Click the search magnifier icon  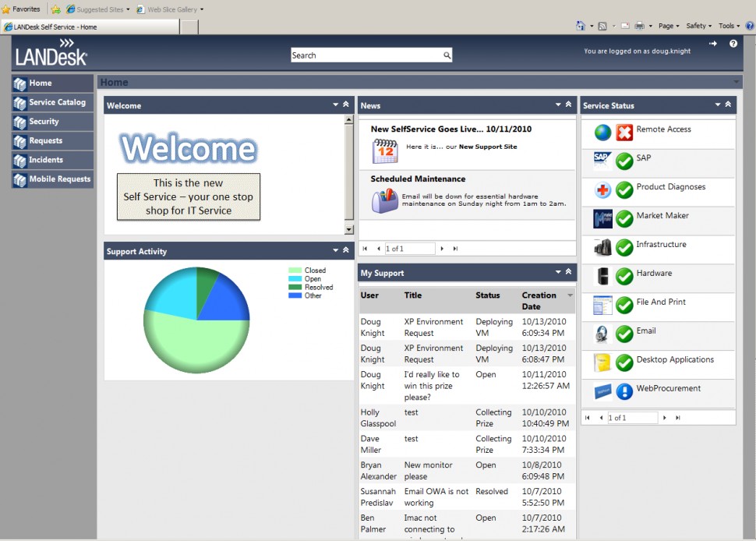pyautogui.click(x=447, y=55)
